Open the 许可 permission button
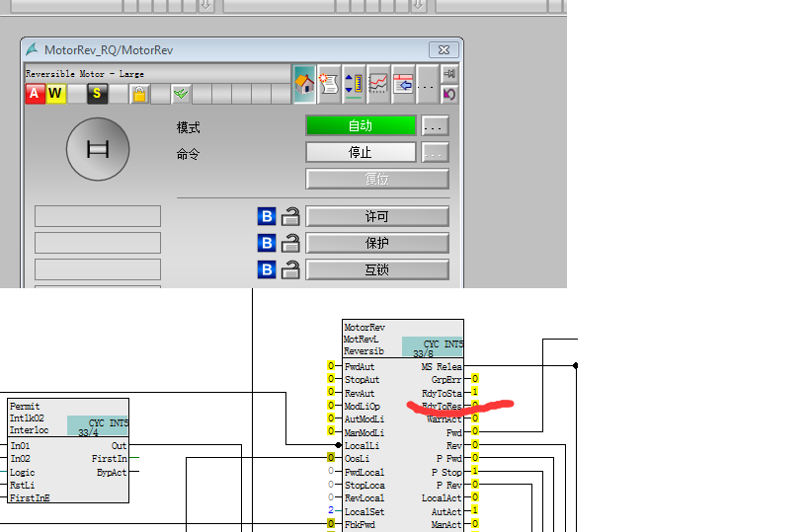This screenshot has height=532, width=809. pyautogui.click(x=377, y=216)
